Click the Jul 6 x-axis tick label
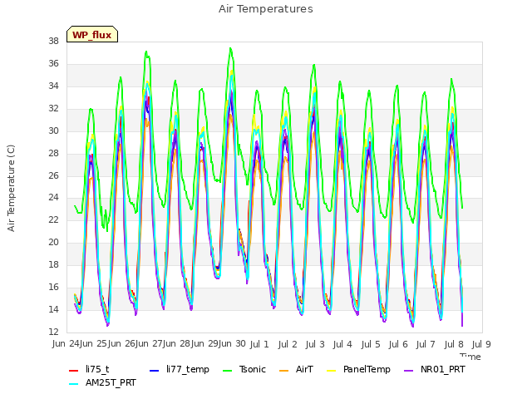The width and height of the screenshot is (532, 399). (x=398, y=344)
